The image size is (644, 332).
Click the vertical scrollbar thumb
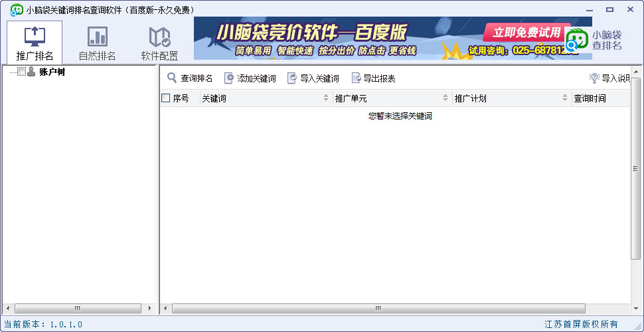click(x=636, y=169)
